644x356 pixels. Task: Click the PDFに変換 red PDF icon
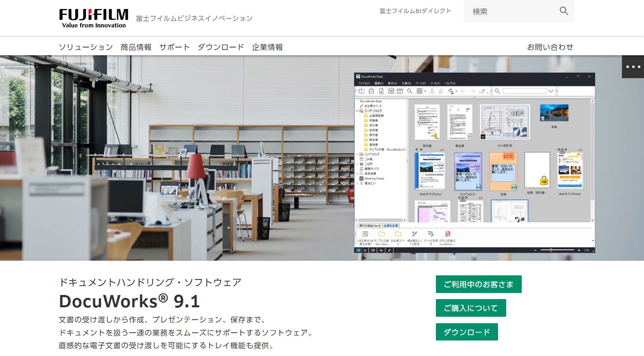tap(447, 234)
